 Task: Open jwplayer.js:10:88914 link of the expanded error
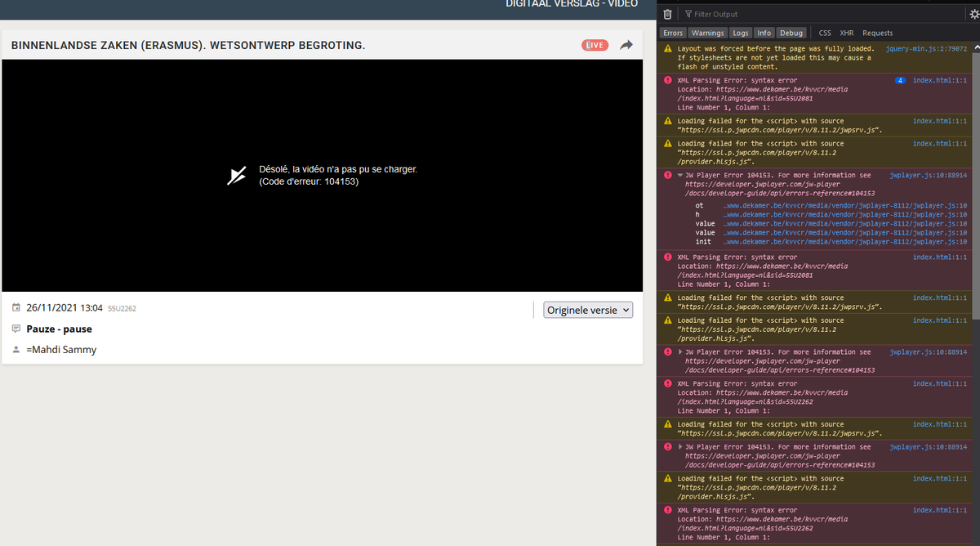point(929,176)
